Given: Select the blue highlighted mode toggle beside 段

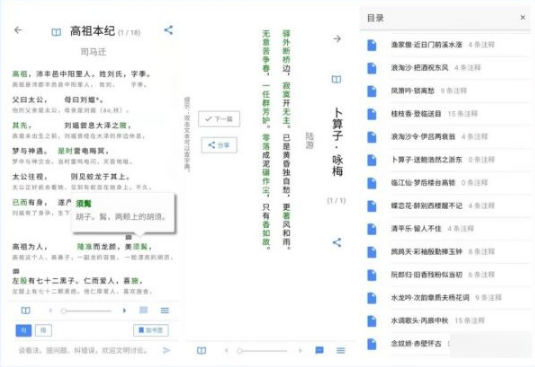Looking at the screenshot, I should [24, 330].
